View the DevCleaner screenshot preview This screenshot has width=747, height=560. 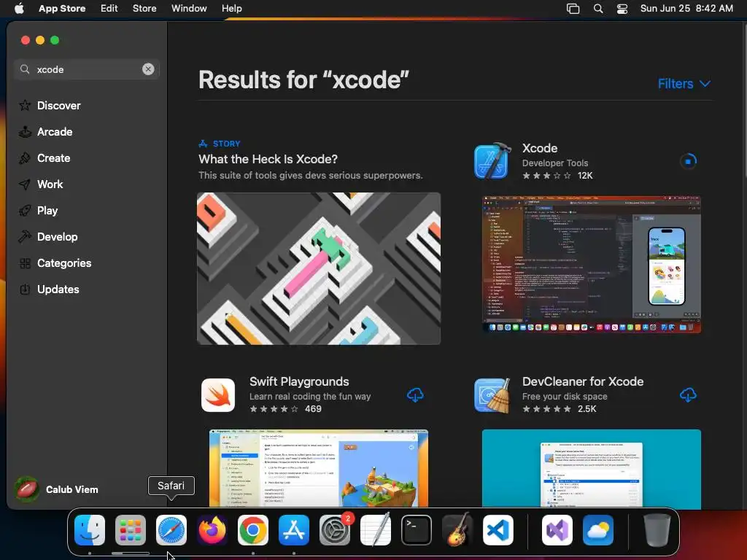coord(591,468)
